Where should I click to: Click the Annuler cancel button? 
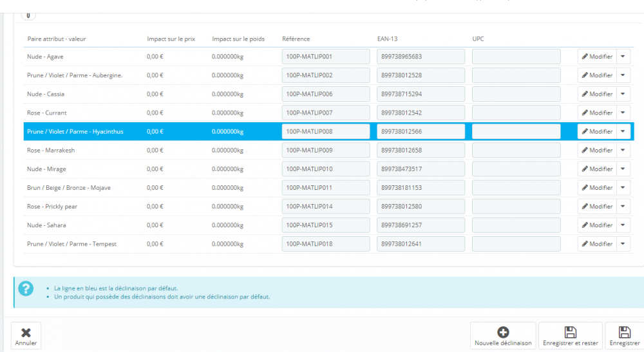click(26, 336)
